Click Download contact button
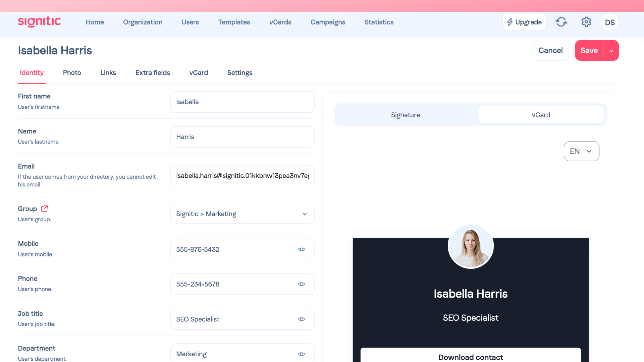This screenshot has width=644, height=362. (x=470, y=357)
